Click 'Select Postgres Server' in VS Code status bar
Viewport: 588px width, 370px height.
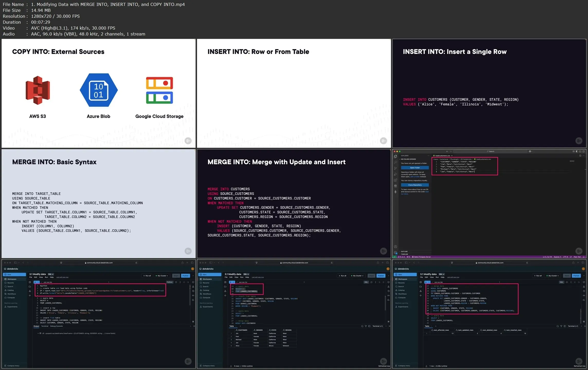[x=421, y=257]
